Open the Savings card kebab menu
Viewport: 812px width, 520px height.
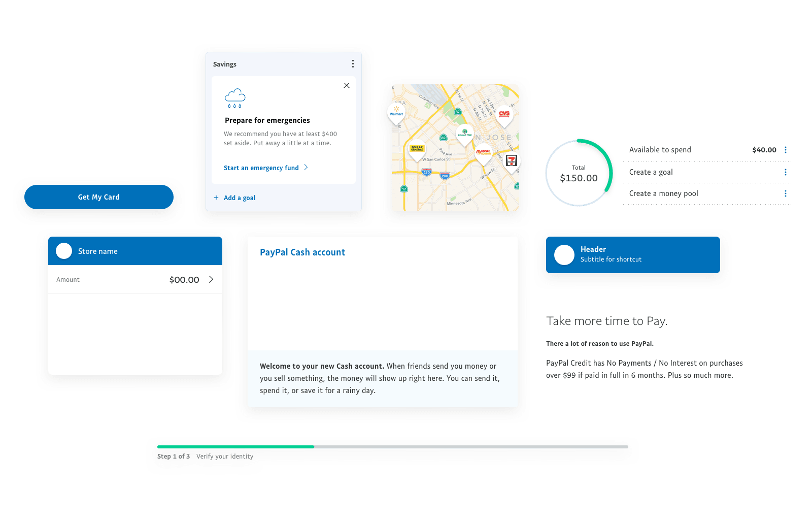353,63
